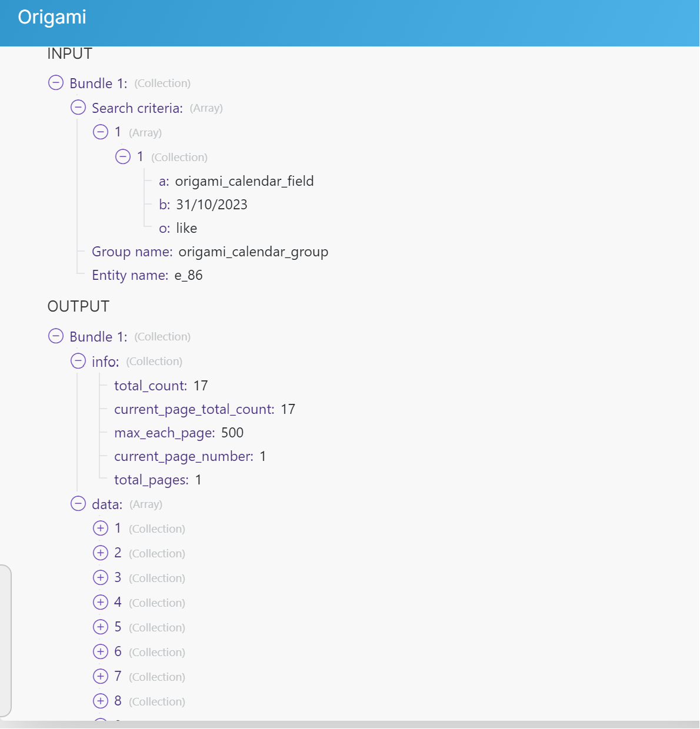Image resolution: width=700 pixels, height=729 pixels.
Task: Expand data collection 5
Action: click(x=101, y=627)
